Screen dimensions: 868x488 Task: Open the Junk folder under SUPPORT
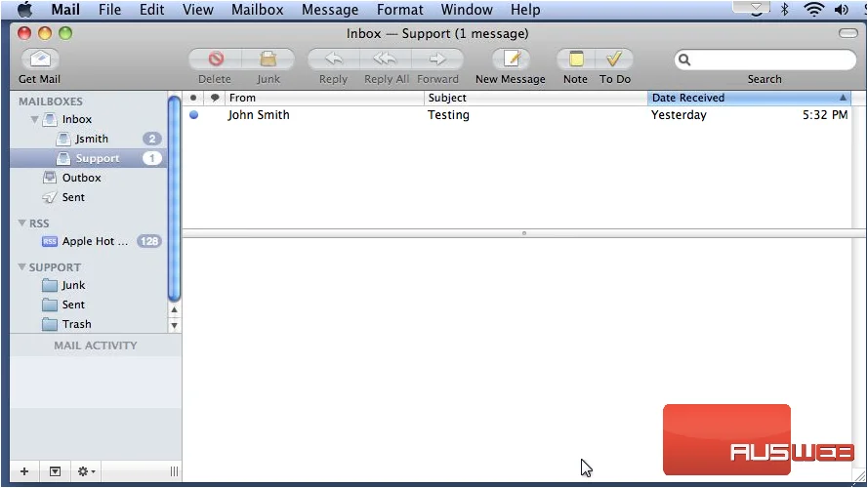[x=89, y=286]
